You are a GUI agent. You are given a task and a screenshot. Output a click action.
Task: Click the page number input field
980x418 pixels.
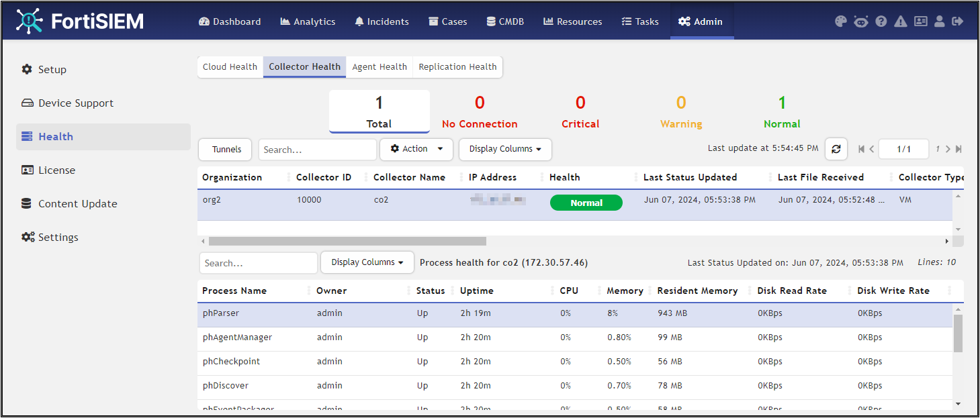point(903,149)
